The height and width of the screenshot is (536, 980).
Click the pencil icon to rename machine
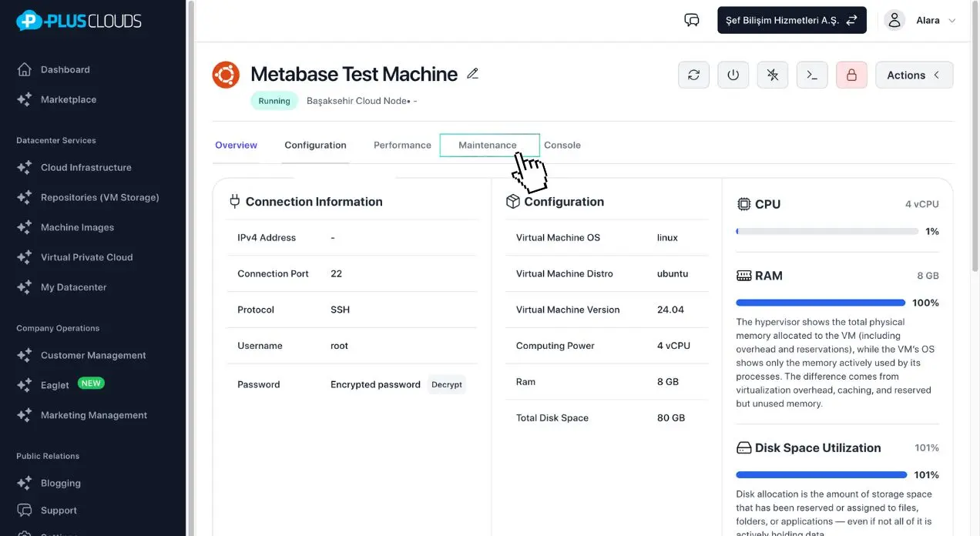point(473,74)
